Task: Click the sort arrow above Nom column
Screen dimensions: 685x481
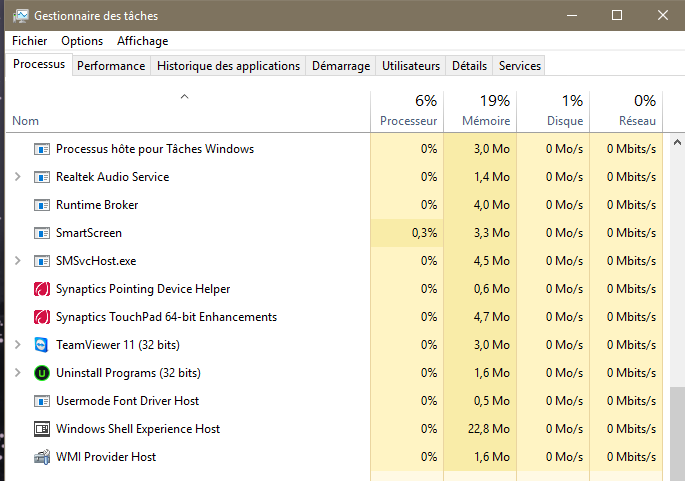Action: tap(184, 97)
